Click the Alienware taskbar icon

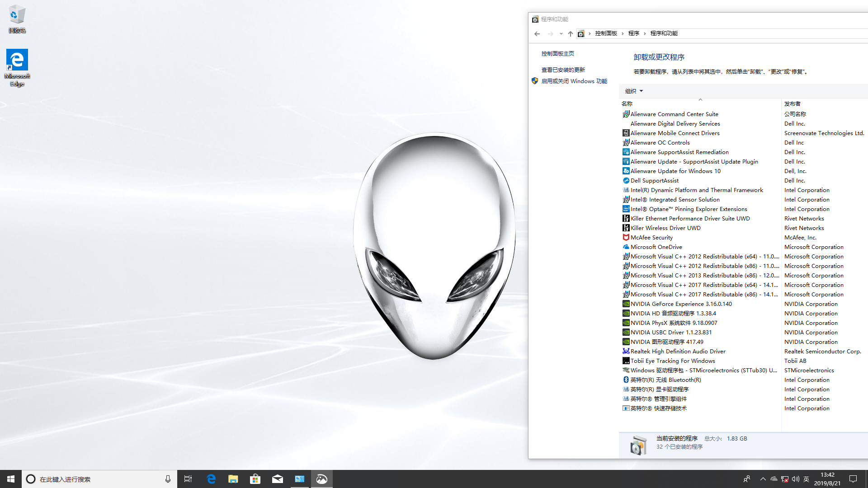321,479
